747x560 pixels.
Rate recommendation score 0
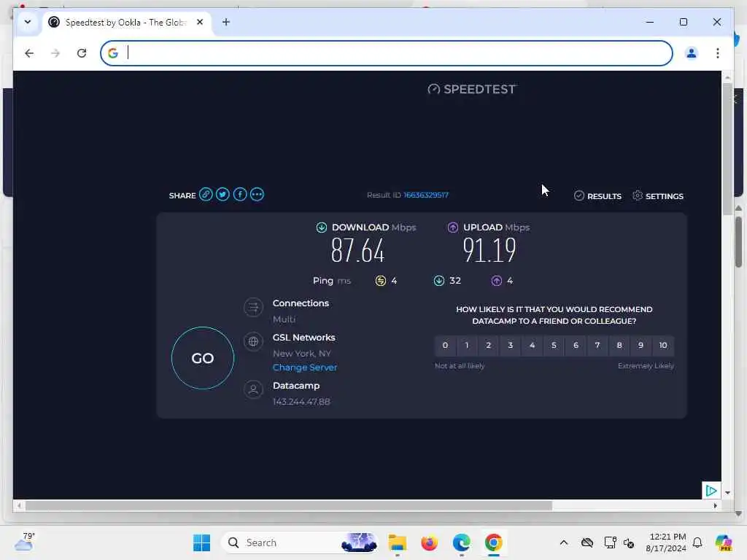[445, 345]
